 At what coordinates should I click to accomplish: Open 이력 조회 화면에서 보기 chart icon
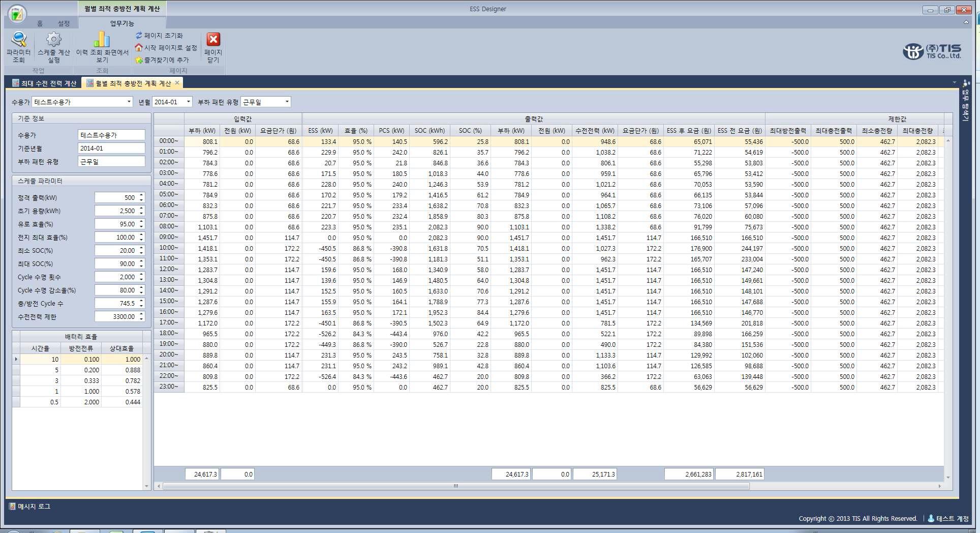[102, 40]
